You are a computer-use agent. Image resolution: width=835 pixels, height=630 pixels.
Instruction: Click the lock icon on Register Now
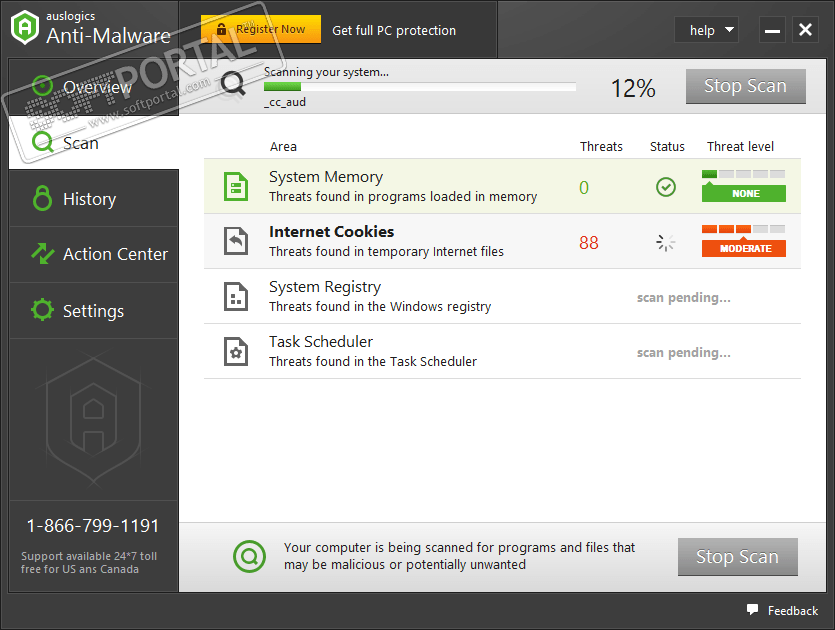tap(222, 29)
